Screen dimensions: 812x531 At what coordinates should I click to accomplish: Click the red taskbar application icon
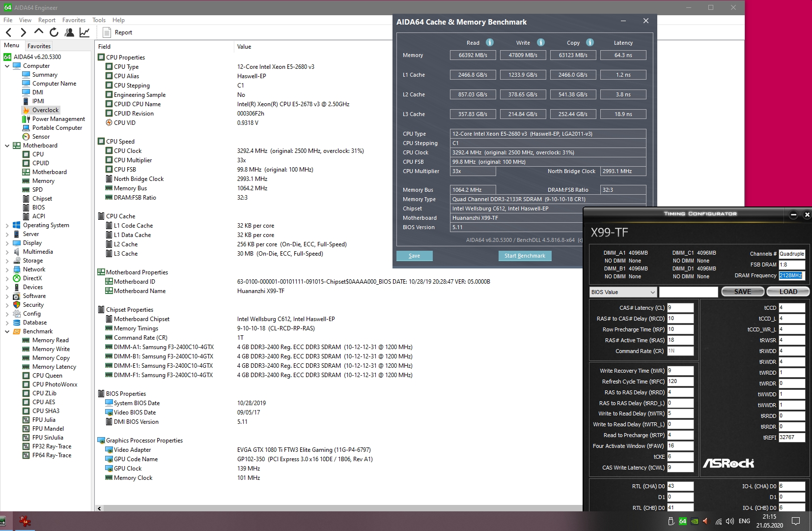click(x=25, y=521)
